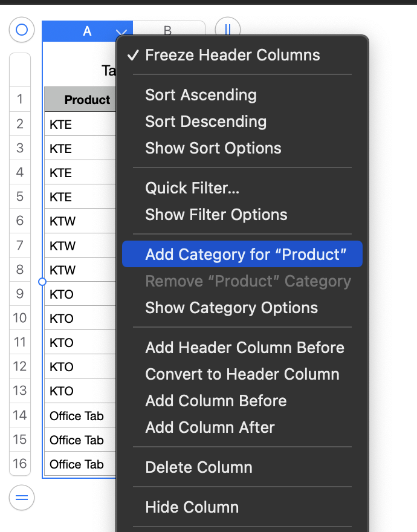417x532 pixels.
Task: Click Add Column After
Action: coord(210,427)
